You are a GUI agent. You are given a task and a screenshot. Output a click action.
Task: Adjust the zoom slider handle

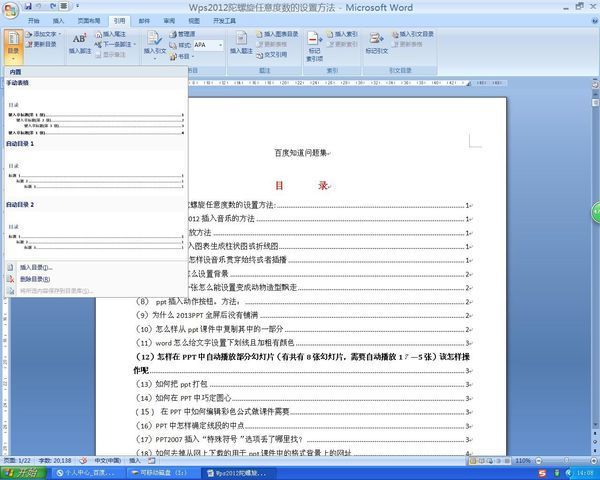[x=566, y=460]
